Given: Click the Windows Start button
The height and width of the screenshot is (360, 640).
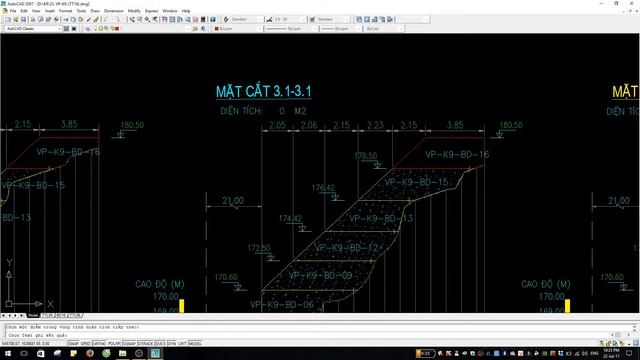Looking at the screenshot, I should coord(8,353).
